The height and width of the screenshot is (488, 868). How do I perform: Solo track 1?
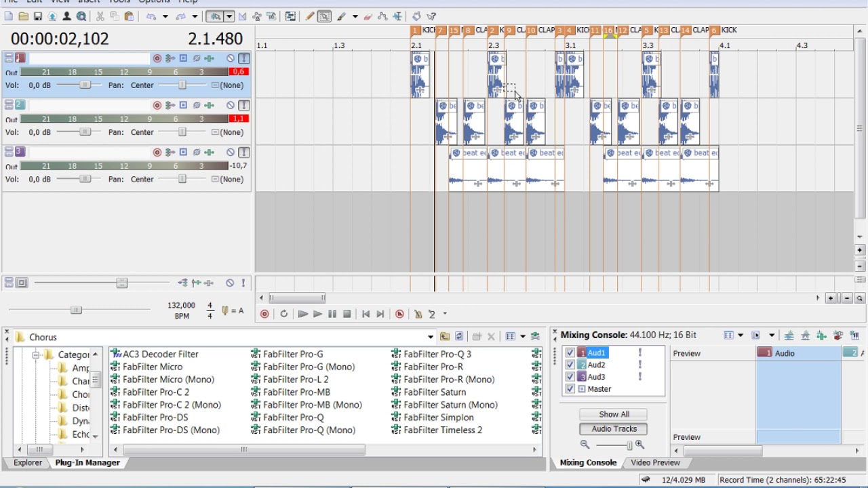point(243,58)
